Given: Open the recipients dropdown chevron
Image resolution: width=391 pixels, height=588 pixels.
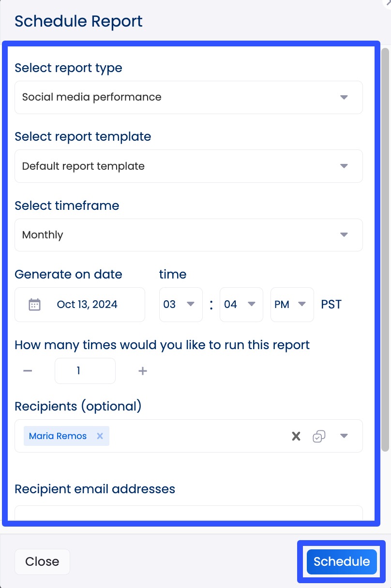Looking at the screenshot, I should [x=344, y=436].
